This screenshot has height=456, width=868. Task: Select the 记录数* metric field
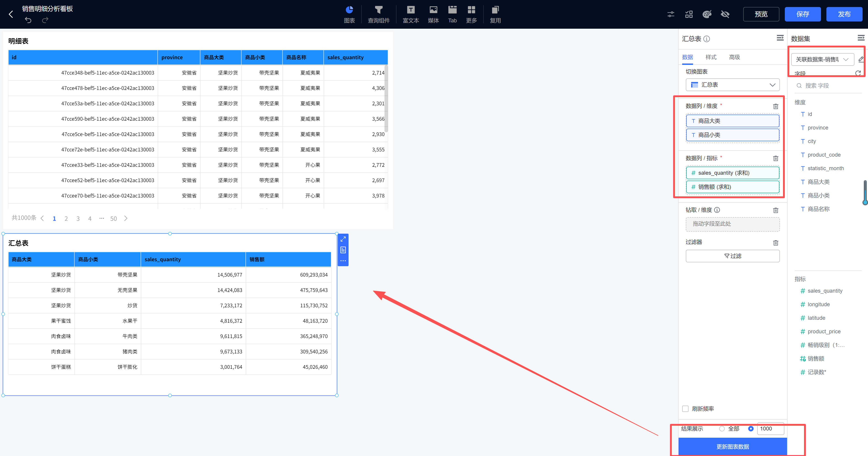816,372
